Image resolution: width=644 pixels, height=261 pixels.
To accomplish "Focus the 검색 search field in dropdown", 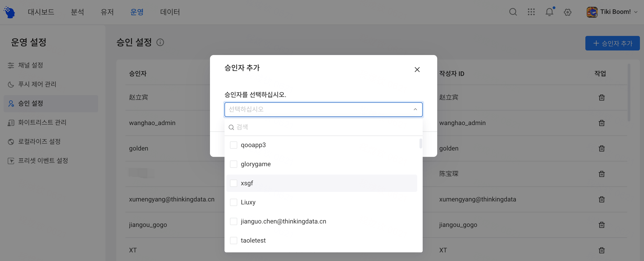I will coord(323,127).
